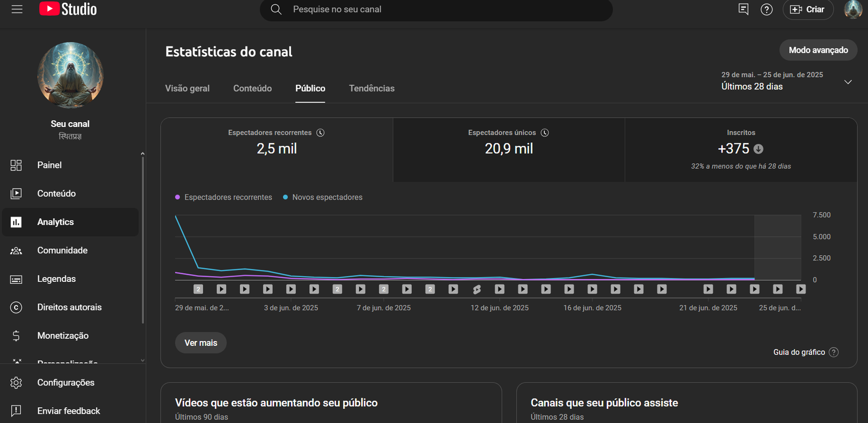Viewport: 868px width, 423px height.
Task: Click the 2.500 axis value
Action: [821, 258]
